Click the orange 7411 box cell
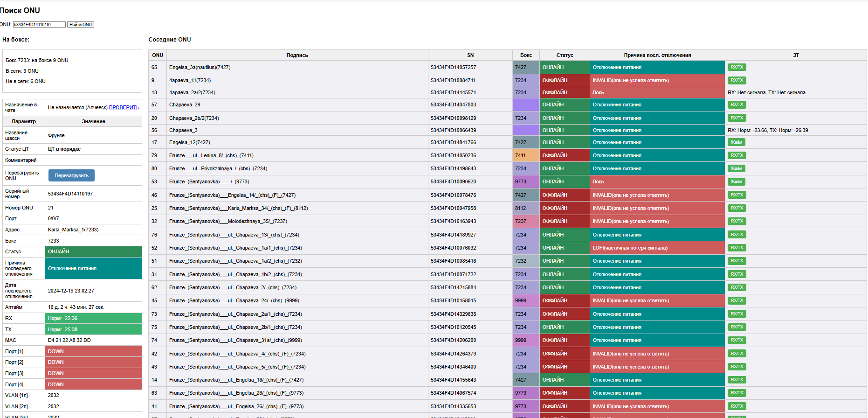 tap(526, 155)
